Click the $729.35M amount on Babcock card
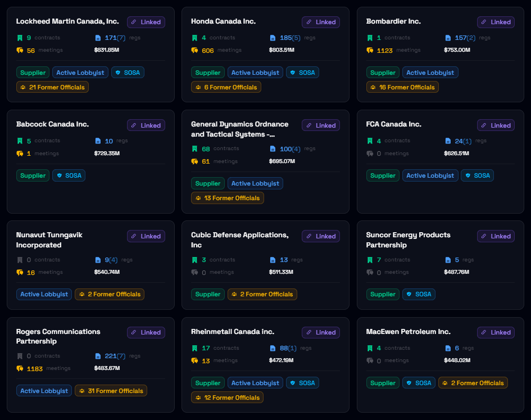The height and width of the screenshot is (420, 531). (x=107, y=153)
